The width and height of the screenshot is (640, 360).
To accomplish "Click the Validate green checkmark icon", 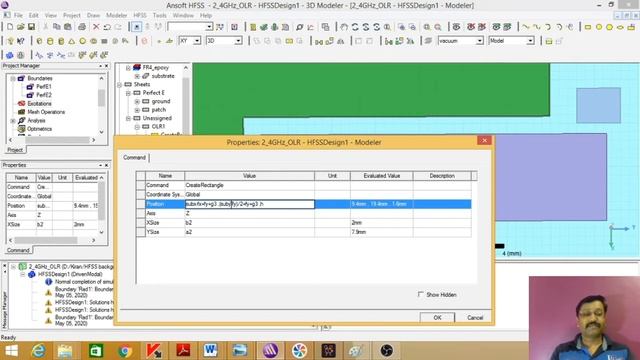I will click(264, 27).
